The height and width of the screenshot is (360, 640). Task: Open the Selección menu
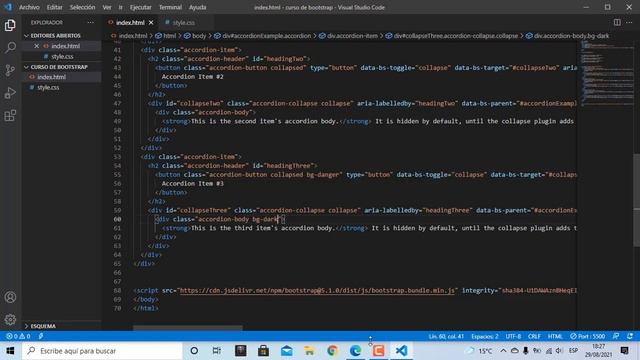(x=82, y=7)
